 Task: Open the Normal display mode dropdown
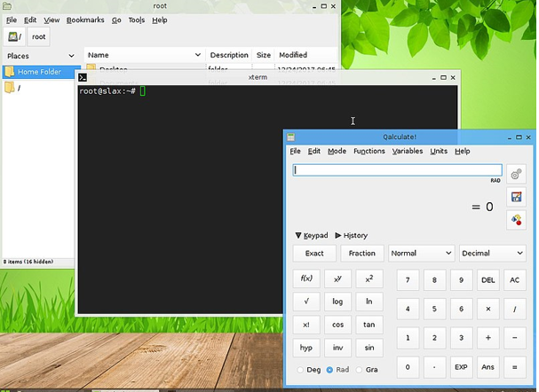[x=422, y=254]
